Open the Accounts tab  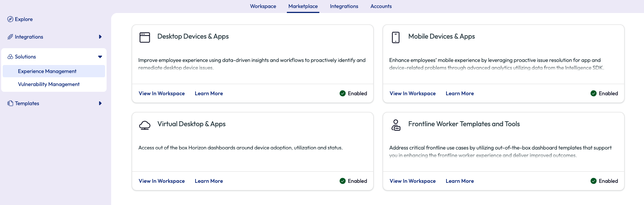(x=381, y=6)
